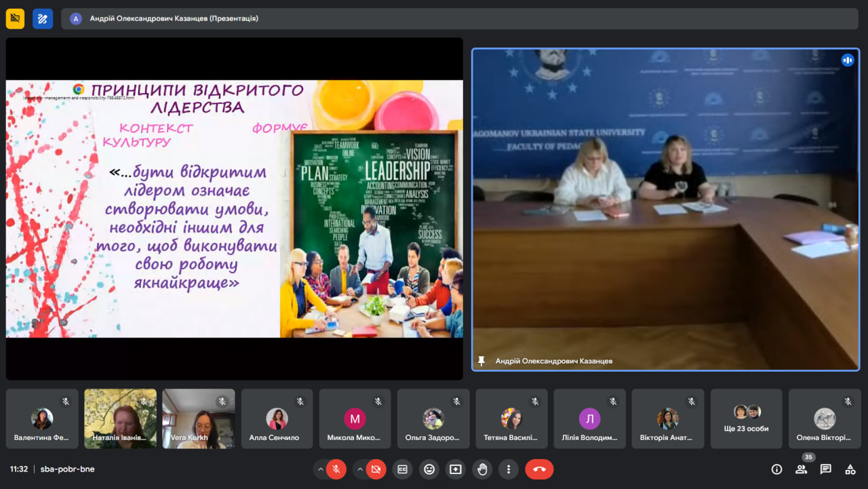The width and height of the screenshot is (868, 489).
Task: Select the blue host controls icon top left
Action: point(42,18)
